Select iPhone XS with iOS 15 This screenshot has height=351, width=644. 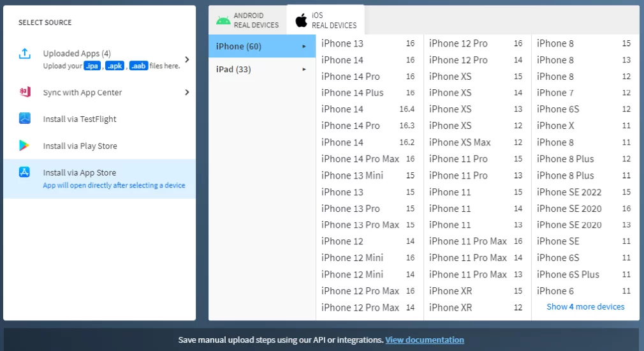pos(476,77)
